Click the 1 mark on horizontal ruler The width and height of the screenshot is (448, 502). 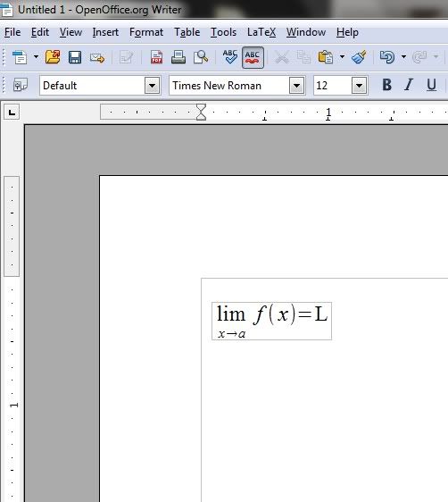(x=328, y=112)
